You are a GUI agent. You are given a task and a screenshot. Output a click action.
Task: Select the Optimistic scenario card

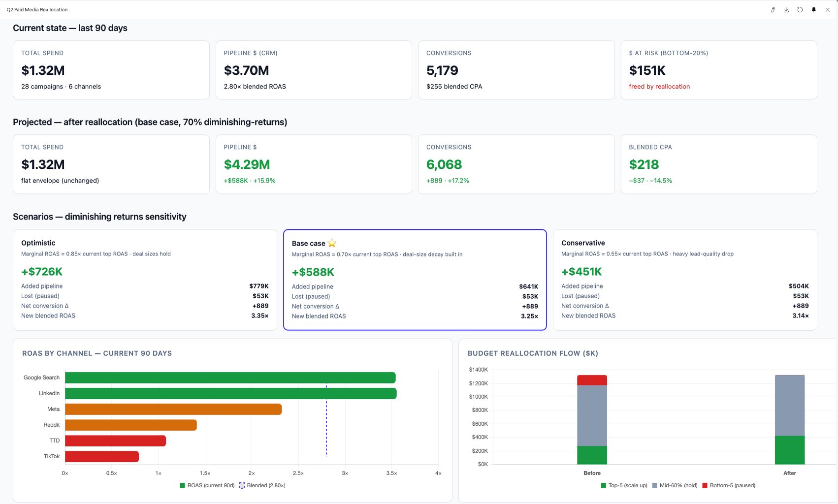[x=145, y=280]
